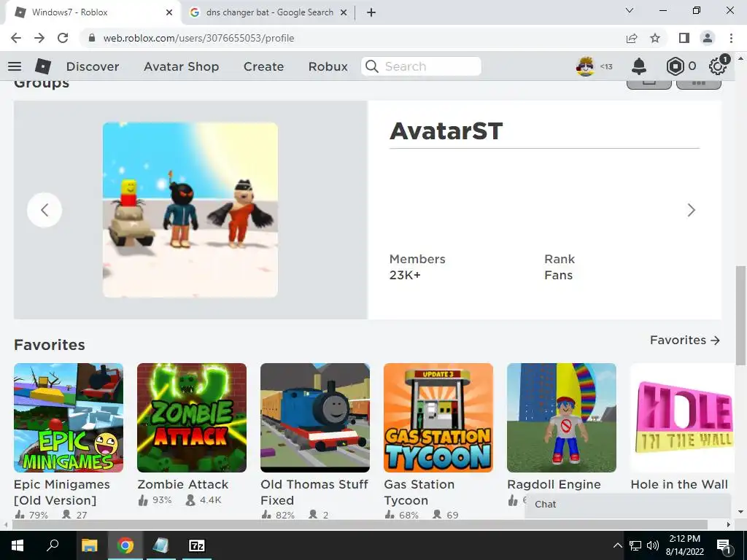Open the AvatarST group image

[x=190, y=210]
